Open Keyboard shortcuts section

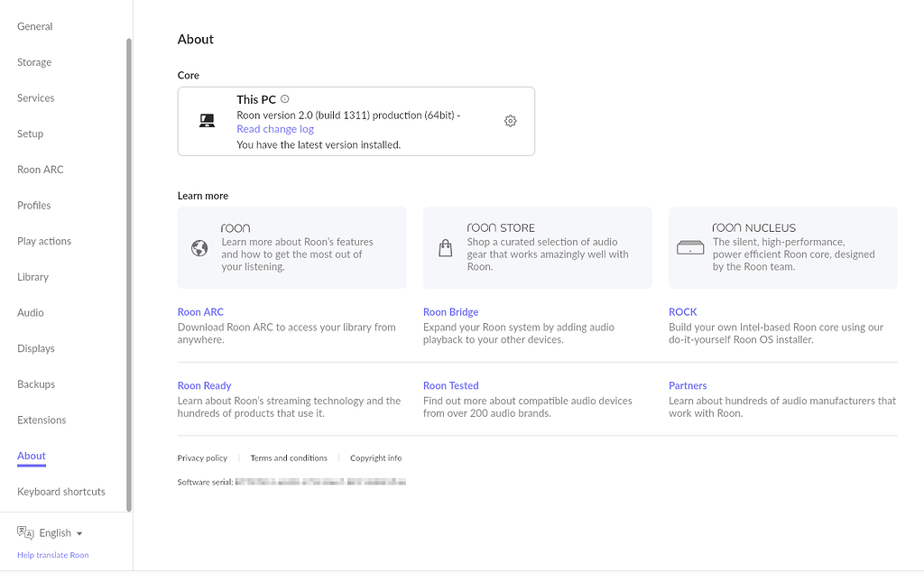61,492
